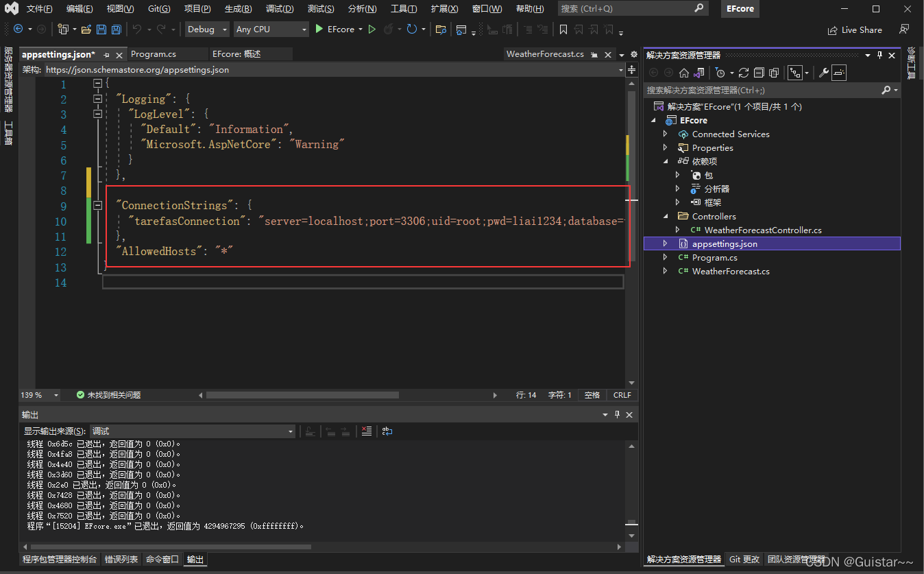The width and height of the screenshot is (924, 574).
Task: Switch to the 错误列表 panel
Action: 121,559
